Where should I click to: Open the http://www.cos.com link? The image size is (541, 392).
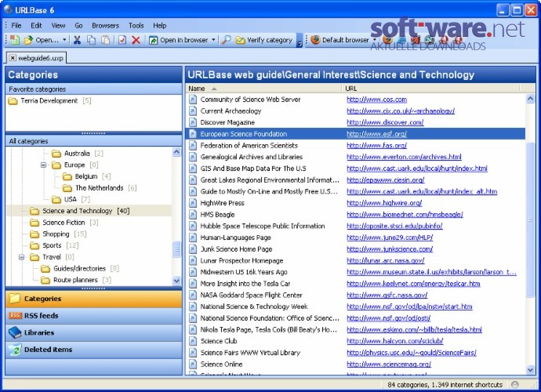(x=376, y=100)
